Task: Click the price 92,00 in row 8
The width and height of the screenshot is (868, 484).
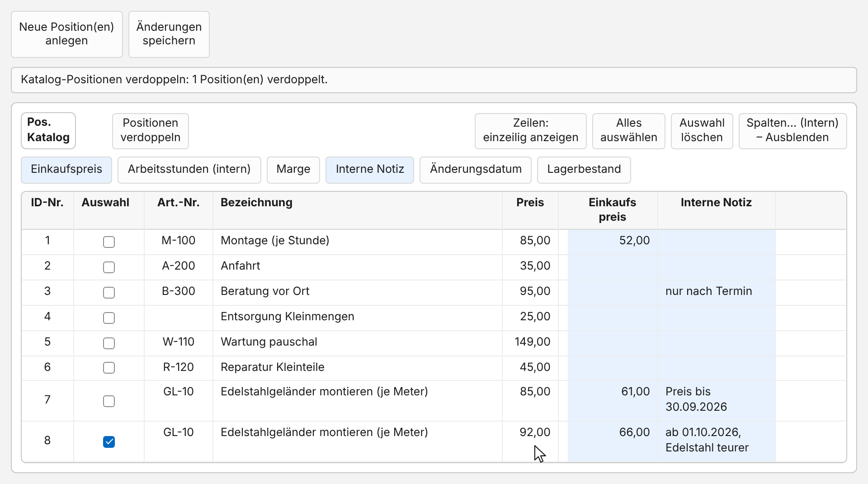Action: pos(535,432)
